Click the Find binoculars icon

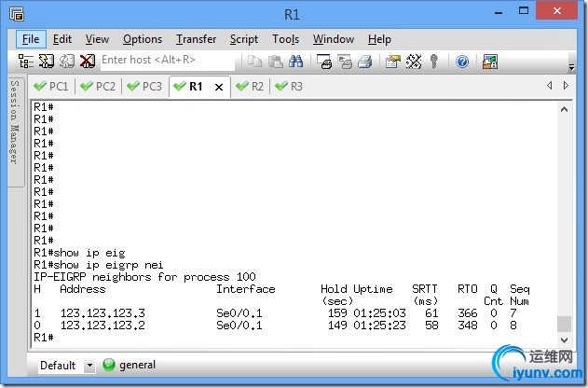coord(296,62)
